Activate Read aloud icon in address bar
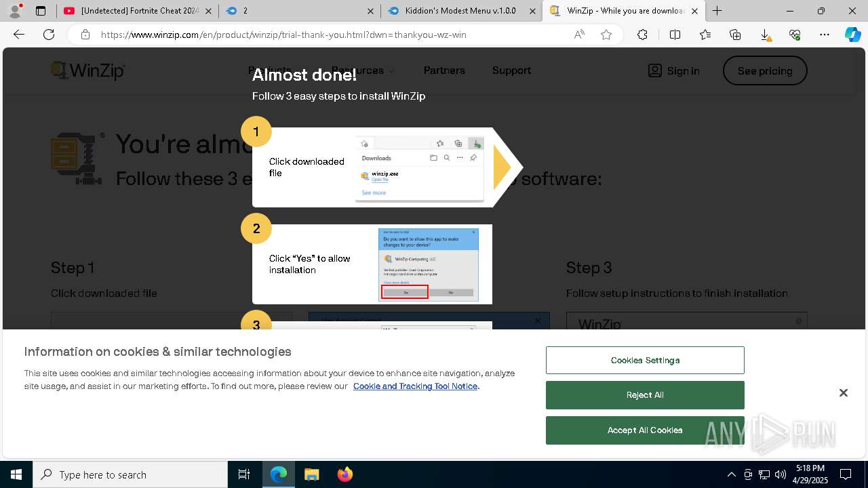Viewport: 868px width, 488px height. [x=579, y=35]
